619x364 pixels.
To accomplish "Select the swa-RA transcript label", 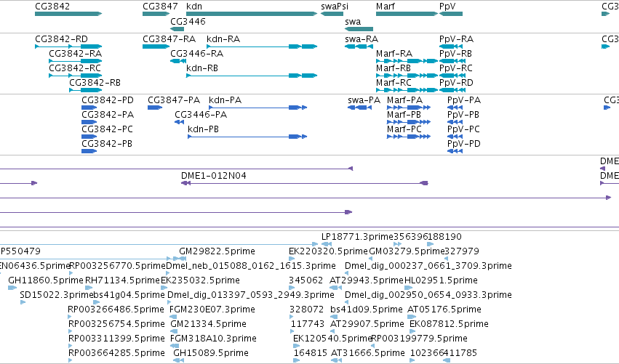I will click(x=362, y=39).
